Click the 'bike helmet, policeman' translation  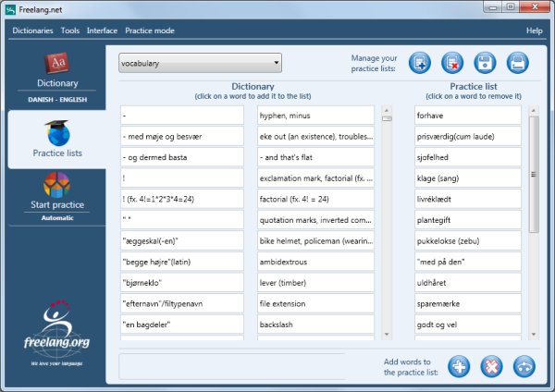pos(315,241)
